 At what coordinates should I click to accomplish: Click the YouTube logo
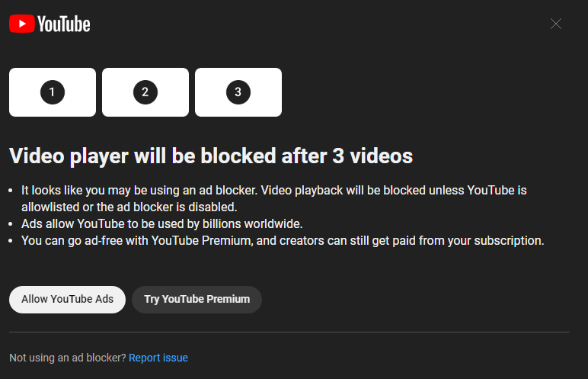pos(50,24)
